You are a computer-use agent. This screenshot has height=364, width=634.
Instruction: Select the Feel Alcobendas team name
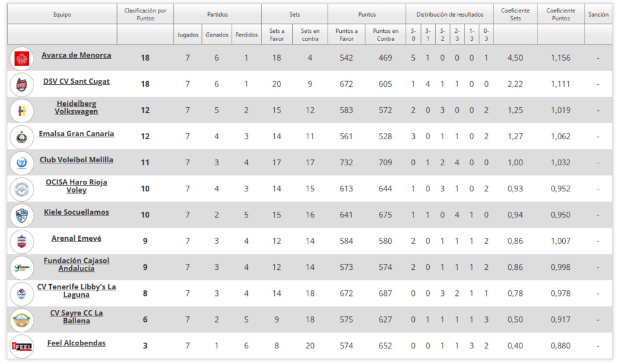coord(76,343)
